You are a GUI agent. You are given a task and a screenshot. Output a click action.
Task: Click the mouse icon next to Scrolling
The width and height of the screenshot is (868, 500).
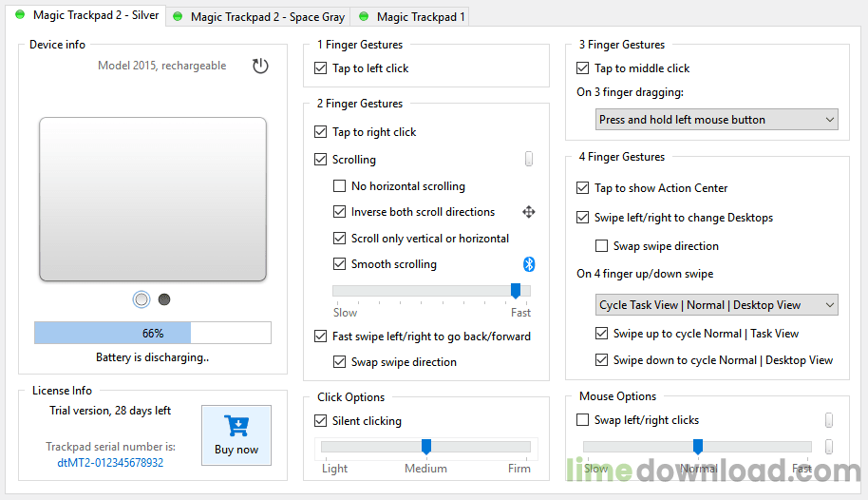529,159
